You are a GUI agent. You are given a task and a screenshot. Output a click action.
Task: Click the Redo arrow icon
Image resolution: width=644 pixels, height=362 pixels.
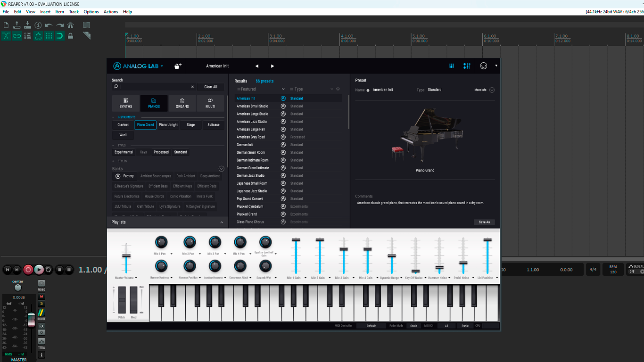[60, 25]
